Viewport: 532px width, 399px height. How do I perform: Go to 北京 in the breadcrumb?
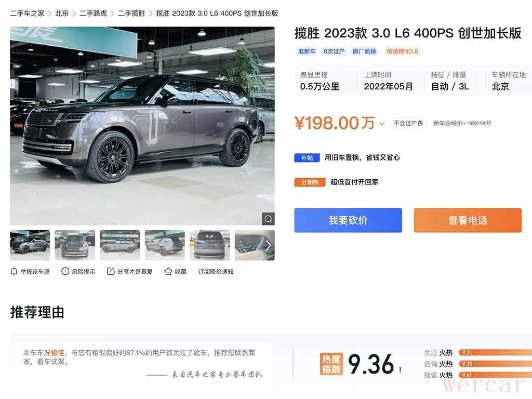pyautogui.click(x=62, y=13)
